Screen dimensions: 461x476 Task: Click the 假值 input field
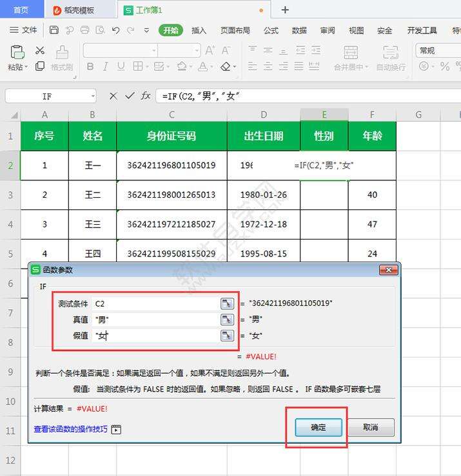click(x=155, y=336)
